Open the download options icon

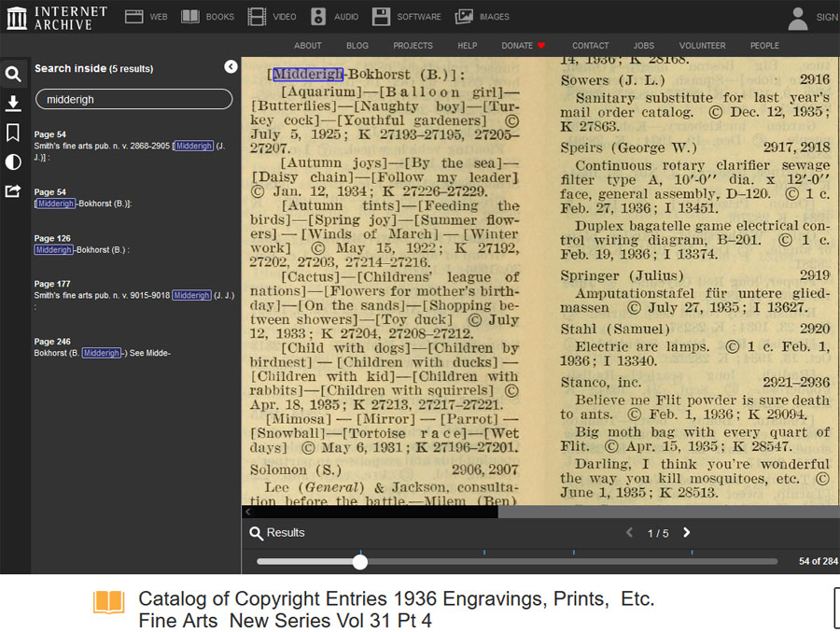click(13, 104)
